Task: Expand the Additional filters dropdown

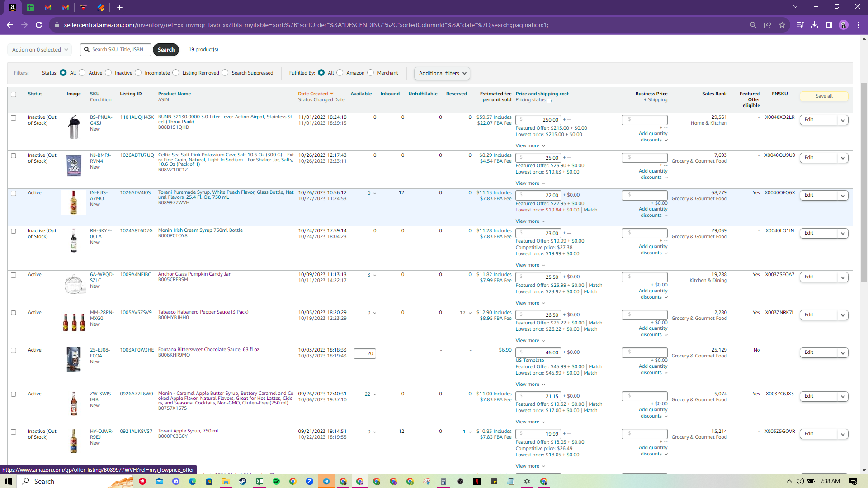Action: [442, 73]
